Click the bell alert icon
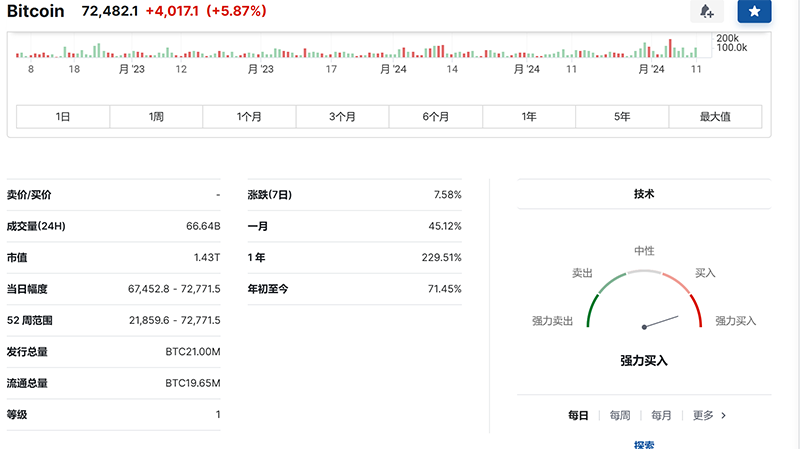 (x=707, y=11)
